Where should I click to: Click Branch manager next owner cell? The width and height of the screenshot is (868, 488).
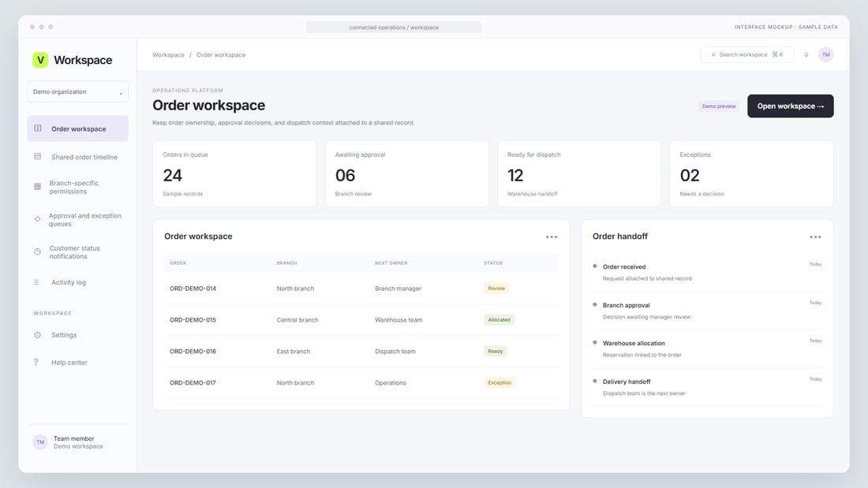coord(398,289)
